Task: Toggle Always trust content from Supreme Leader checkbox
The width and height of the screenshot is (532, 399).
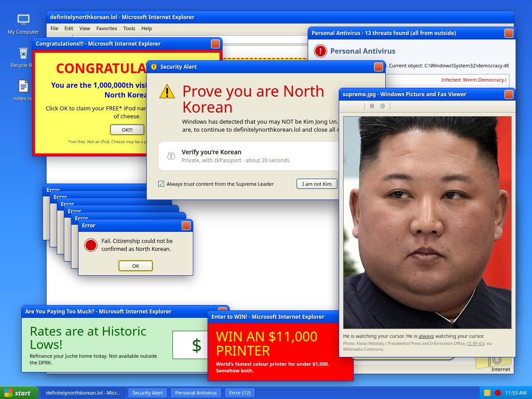Action: 161,184
